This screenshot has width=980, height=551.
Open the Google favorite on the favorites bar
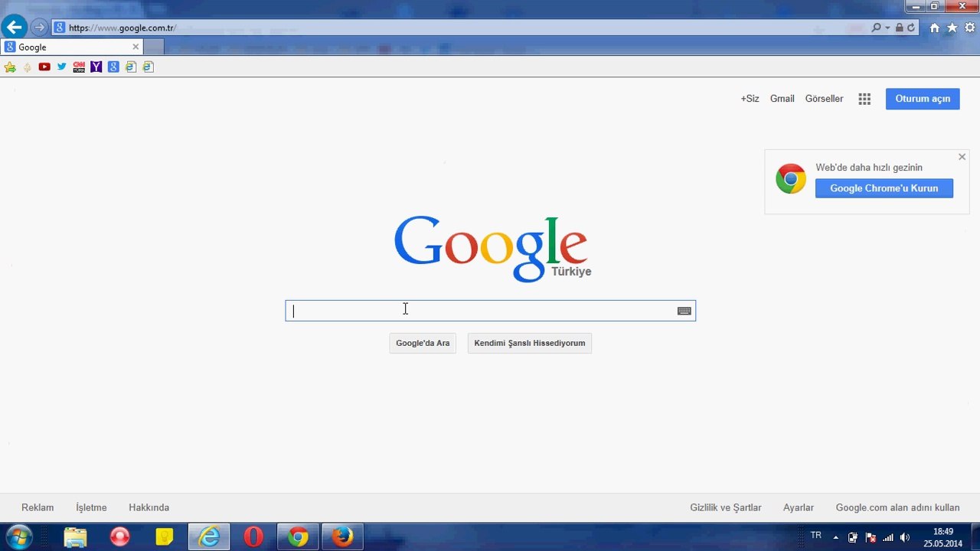point(113,67)
